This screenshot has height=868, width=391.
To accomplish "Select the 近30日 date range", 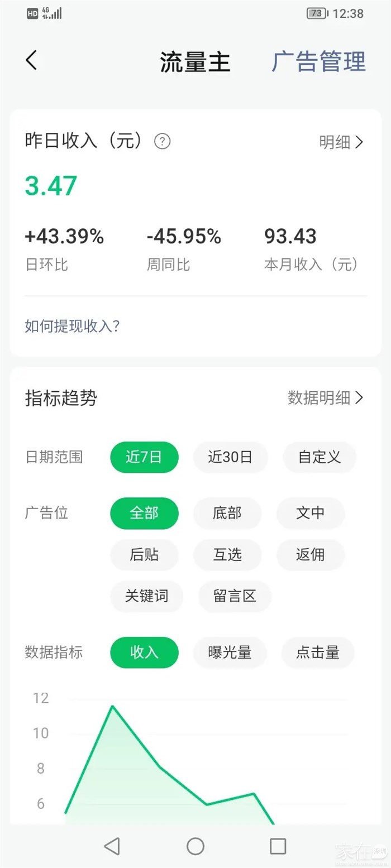I will (x=230, y=457).
